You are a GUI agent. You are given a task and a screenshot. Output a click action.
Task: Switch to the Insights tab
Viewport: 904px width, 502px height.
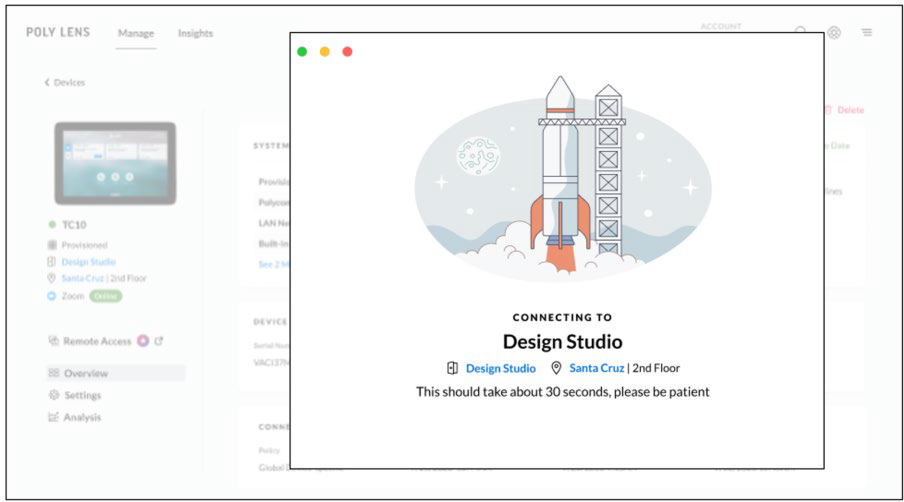(195, 33)
